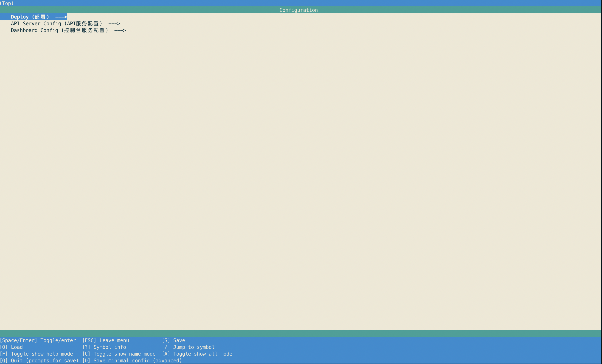The image size is (602, 364).
Task: Click the Configuration title bar
Action: click(298, 10)
